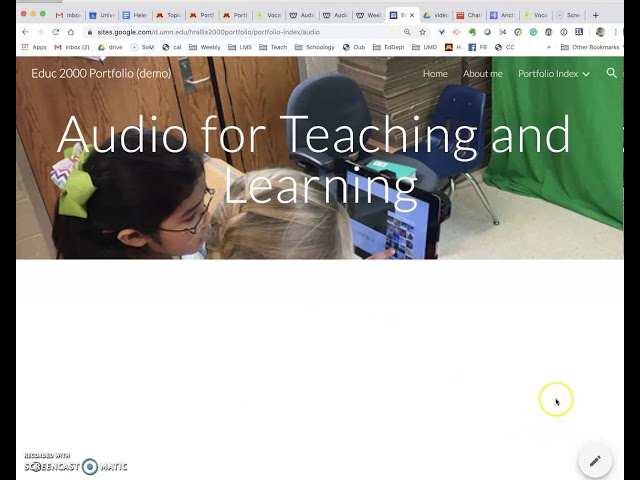Open the Inbox (2) bookmark
This screenshot has height=480, width=640.
(x=72, y=47)
